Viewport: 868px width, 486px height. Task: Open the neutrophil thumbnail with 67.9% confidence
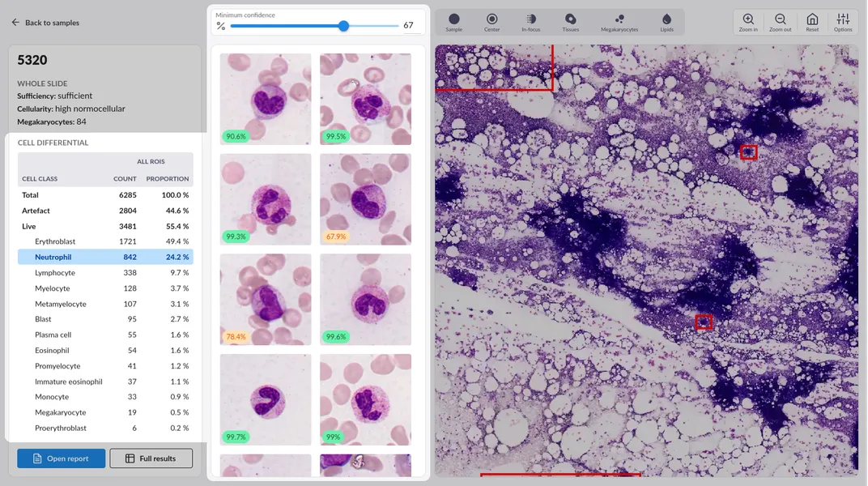click(365, 199)
